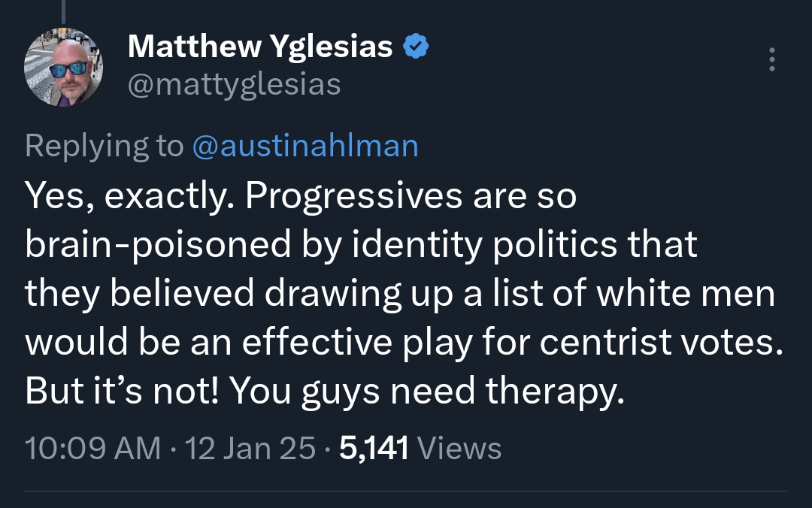Open the @austinahlman mention link
The height and width of the screenshot is (508, 812).
[x=305, y=145]
